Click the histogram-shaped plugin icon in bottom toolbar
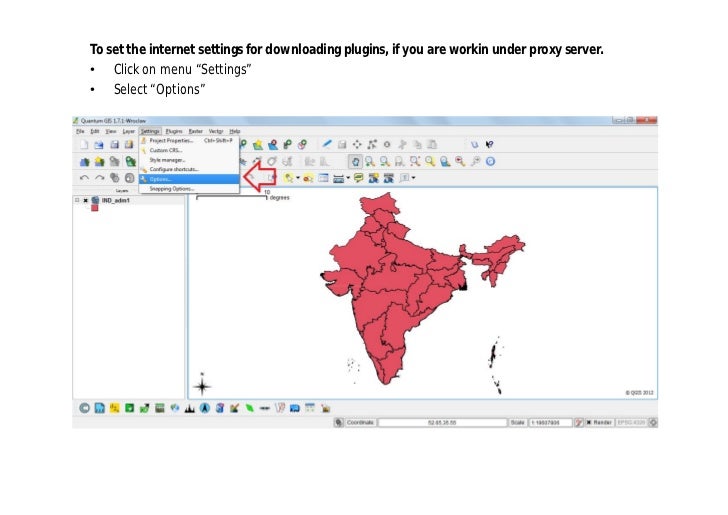The image size is (728, 515). click(x=189, y=408)
